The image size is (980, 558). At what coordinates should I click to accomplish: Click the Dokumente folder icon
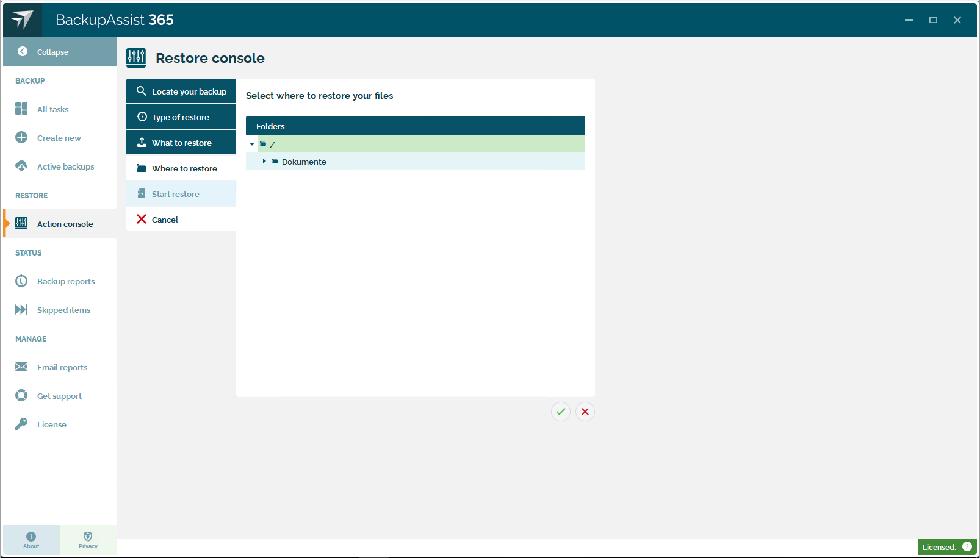[275, 161]
